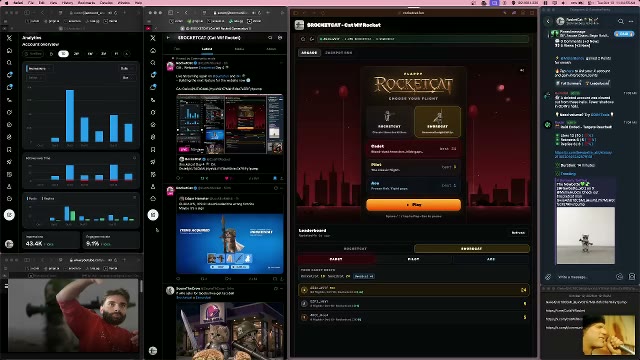This screenshot has width=640, height=360.
Task: Select the highlighted second character card
Action: (437, 121)
